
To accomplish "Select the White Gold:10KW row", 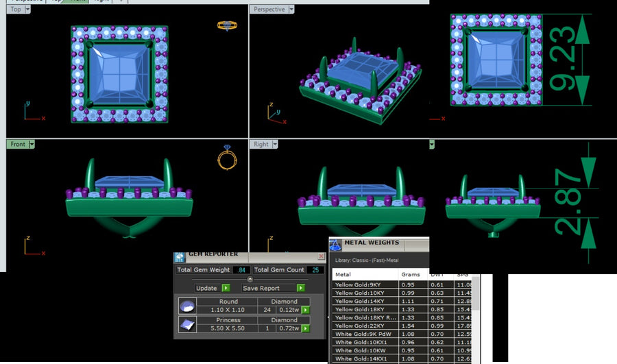I will [x=402, y=350].
